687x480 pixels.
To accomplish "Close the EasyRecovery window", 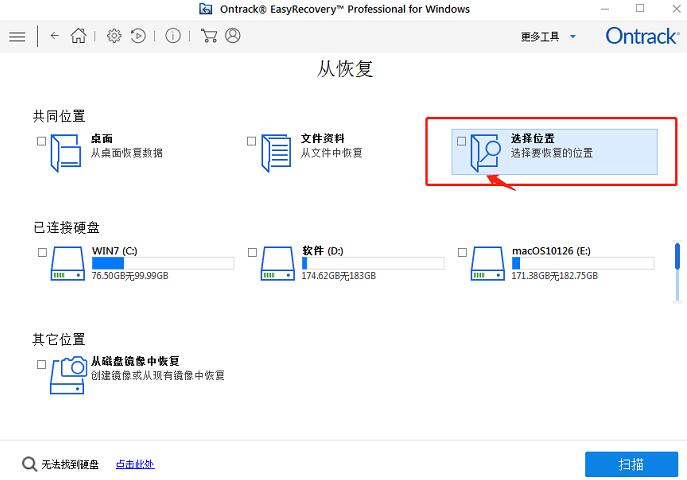I will click(x=676, y=9).
